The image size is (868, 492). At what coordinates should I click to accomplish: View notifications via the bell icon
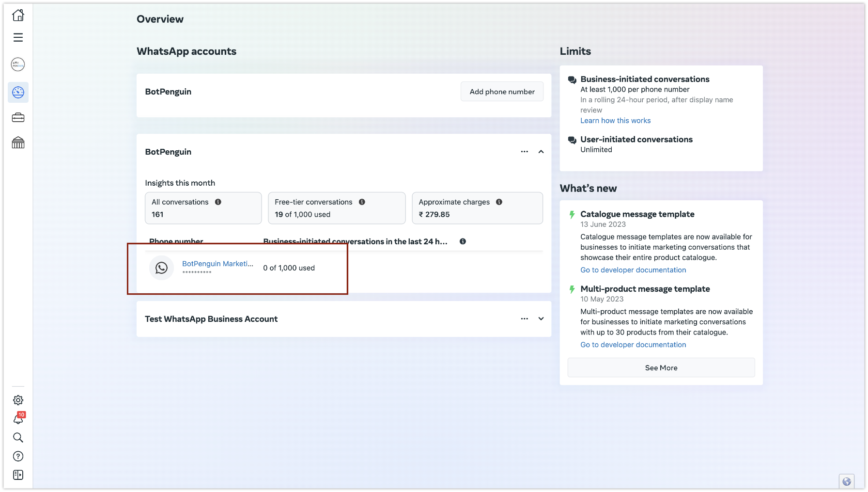coord(18,419)
